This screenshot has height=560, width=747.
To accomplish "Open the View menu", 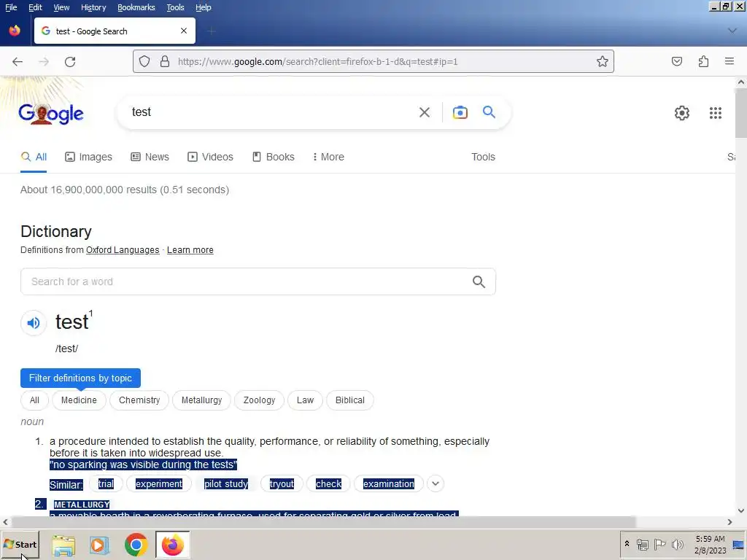I will coord(61,7).
